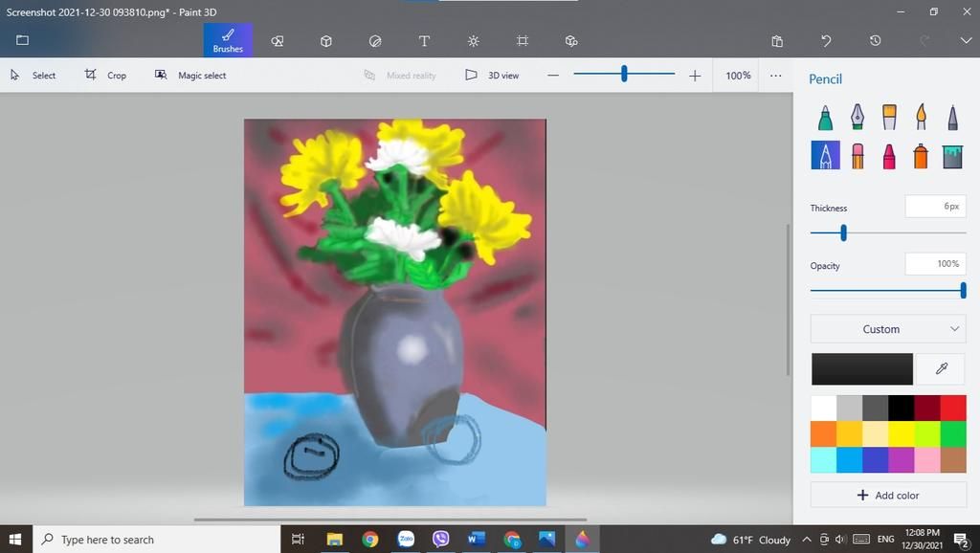This screenshot has height=553, width=980.
Task: Click the zoom out minus icon
Action: (552, 76)
